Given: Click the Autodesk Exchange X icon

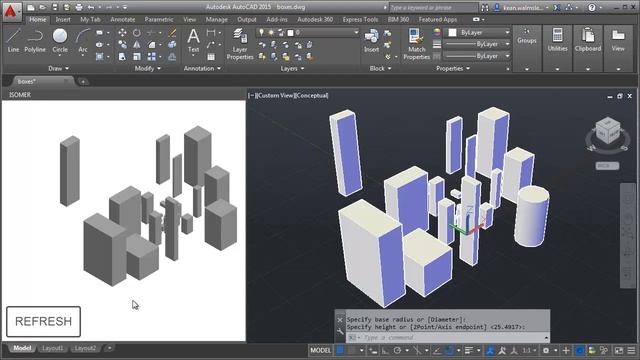Looking at the screenshot, I should point(557,7).
